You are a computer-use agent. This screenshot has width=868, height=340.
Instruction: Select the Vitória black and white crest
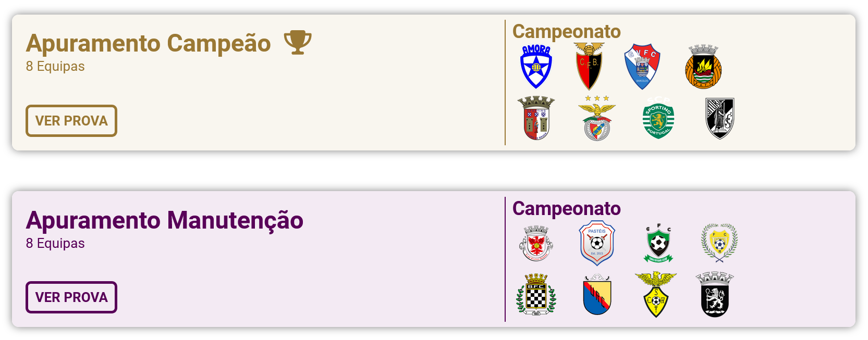[x=719, y=118]
